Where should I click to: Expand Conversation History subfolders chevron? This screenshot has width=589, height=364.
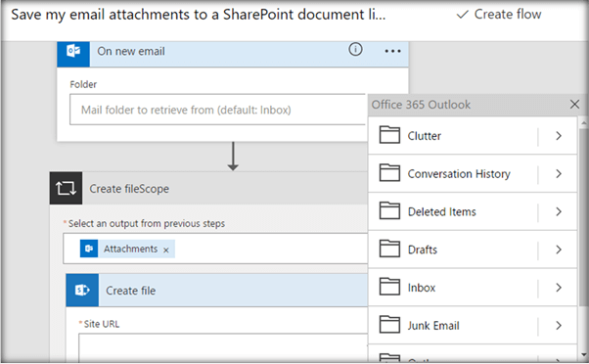pos(559,173)
